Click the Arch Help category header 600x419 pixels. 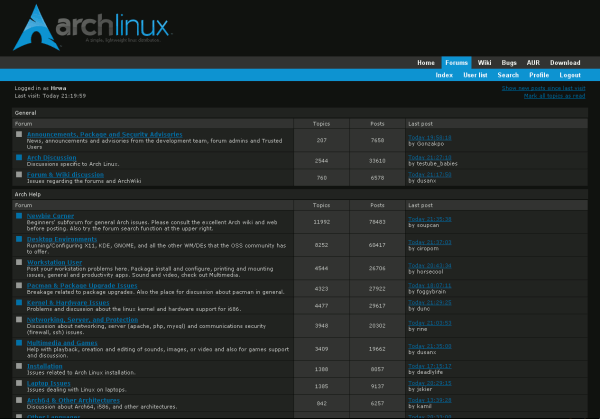point(300,194)
